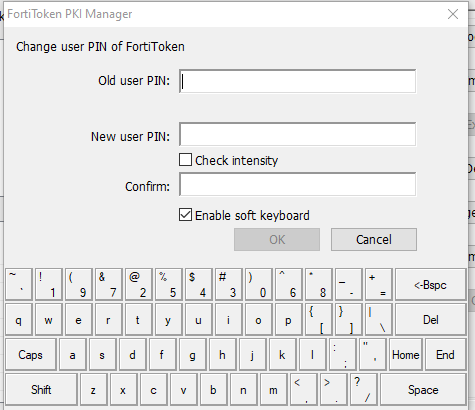The width and height of the screenshot is (475, 410).
Task: Tap the t key on soft keyboard
Action: pos(139,319)
